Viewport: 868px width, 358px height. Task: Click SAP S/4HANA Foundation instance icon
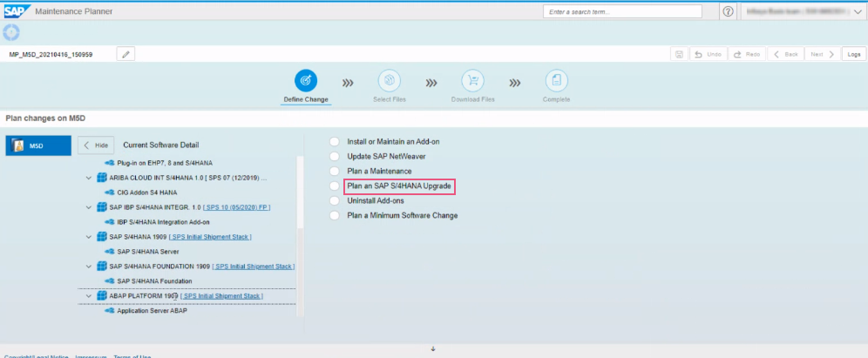(110, 281)
